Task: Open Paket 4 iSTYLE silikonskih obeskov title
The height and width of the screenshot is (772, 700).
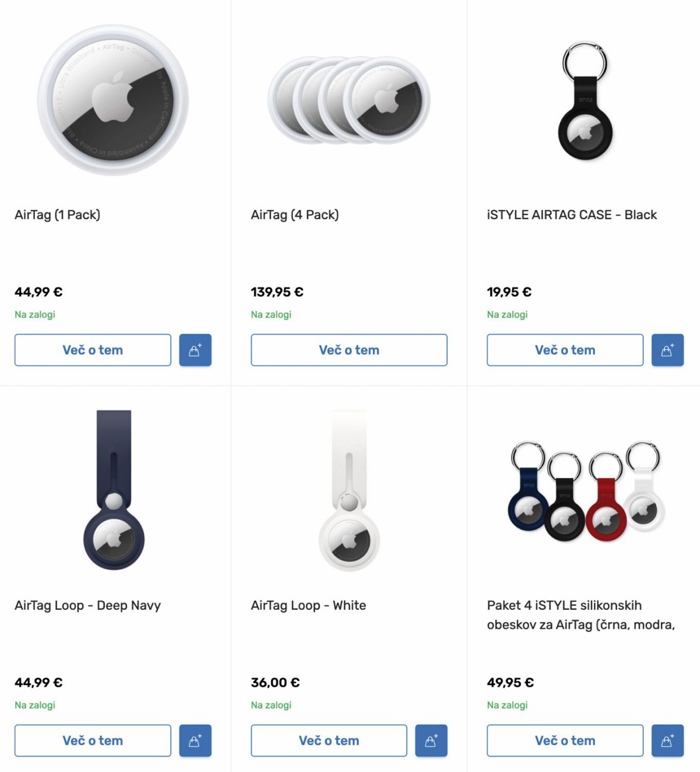Action: pyautogui.click(x=581, y=615)
